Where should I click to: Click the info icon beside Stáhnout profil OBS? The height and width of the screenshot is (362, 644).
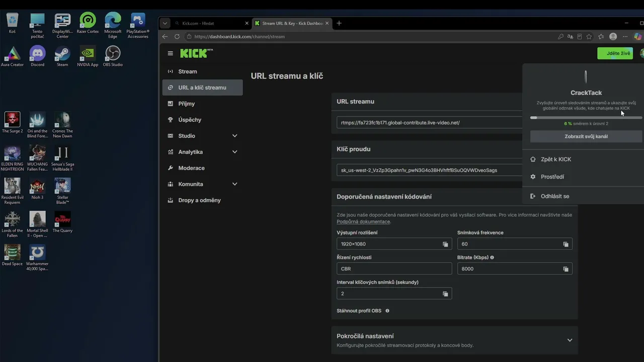pos(387,311)
